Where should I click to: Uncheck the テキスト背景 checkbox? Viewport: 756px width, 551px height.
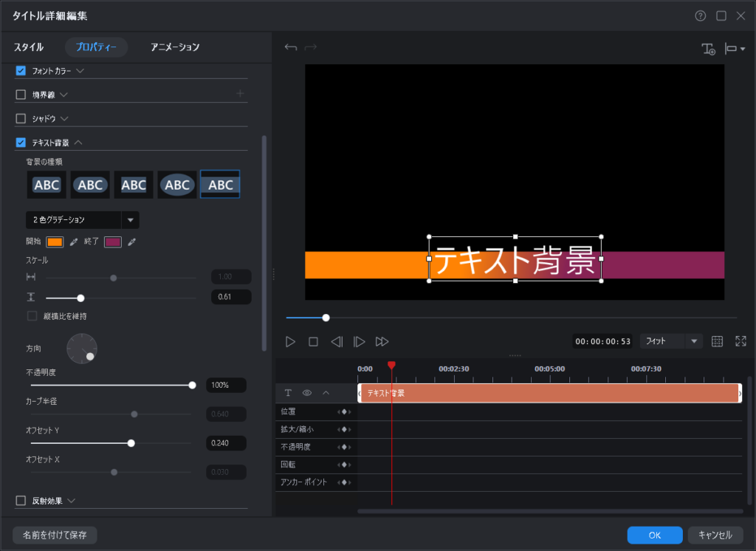[x=21, y=143]
